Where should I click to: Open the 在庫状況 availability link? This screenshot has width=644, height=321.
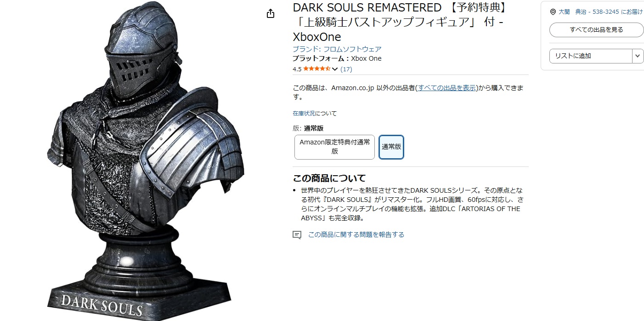[x=304, y=113]
